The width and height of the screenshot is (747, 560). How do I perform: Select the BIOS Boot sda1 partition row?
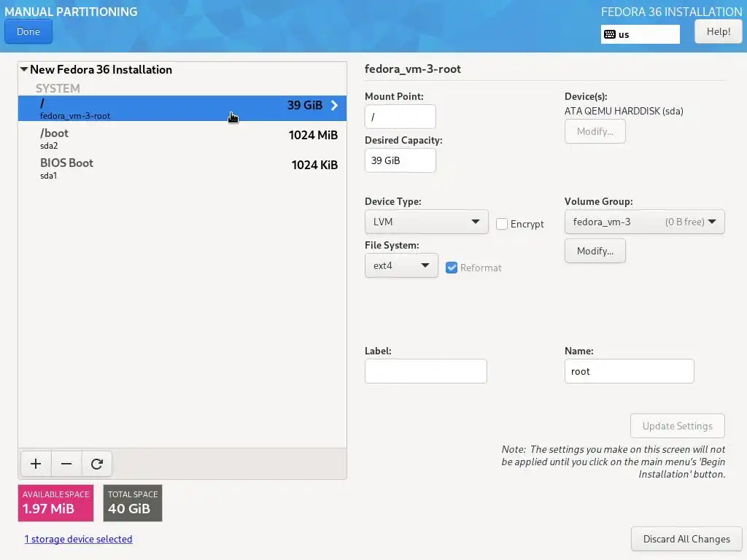pyautogui.click(x=182, y=168)
